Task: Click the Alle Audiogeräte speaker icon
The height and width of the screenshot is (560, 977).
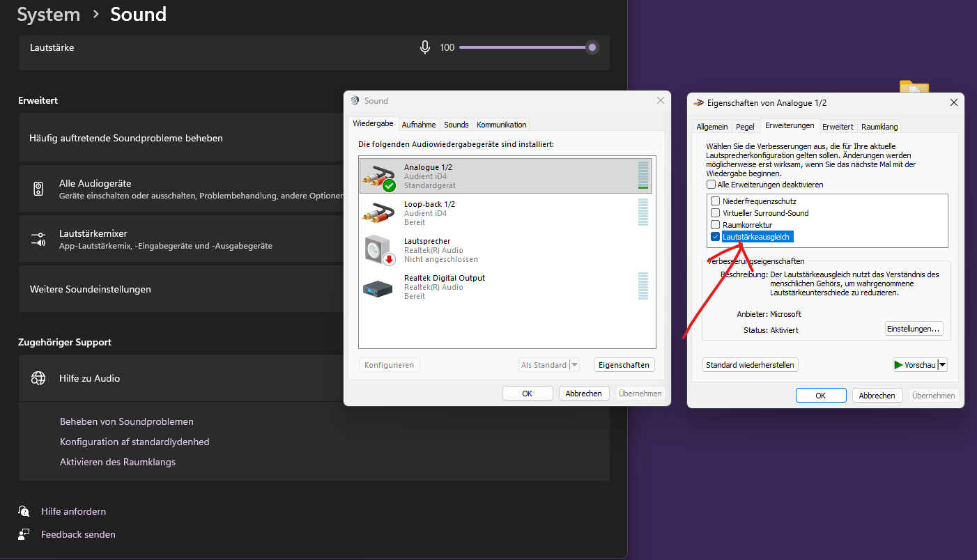Action: (38, 189)
